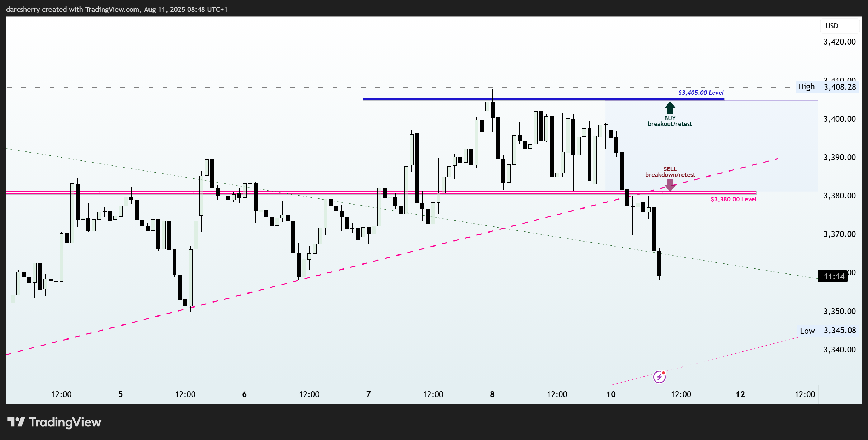Click the $3,380.00 Level label
The image size is (868, 440).
733,199
